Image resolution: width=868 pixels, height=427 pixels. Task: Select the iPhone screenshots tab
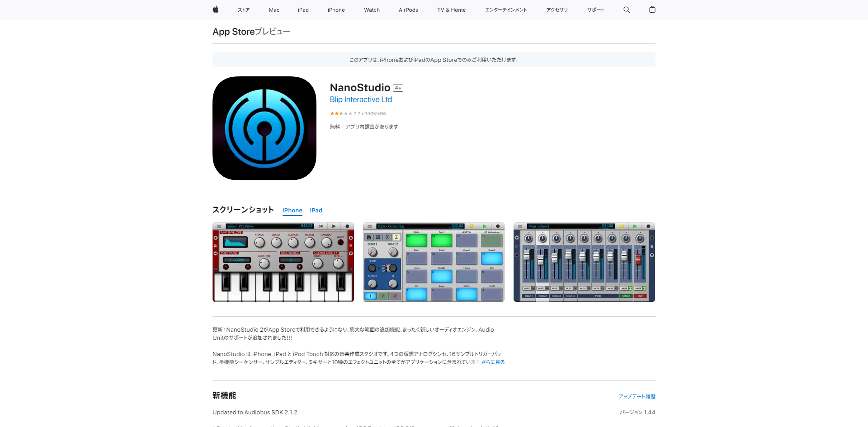[x=292, y=210]
